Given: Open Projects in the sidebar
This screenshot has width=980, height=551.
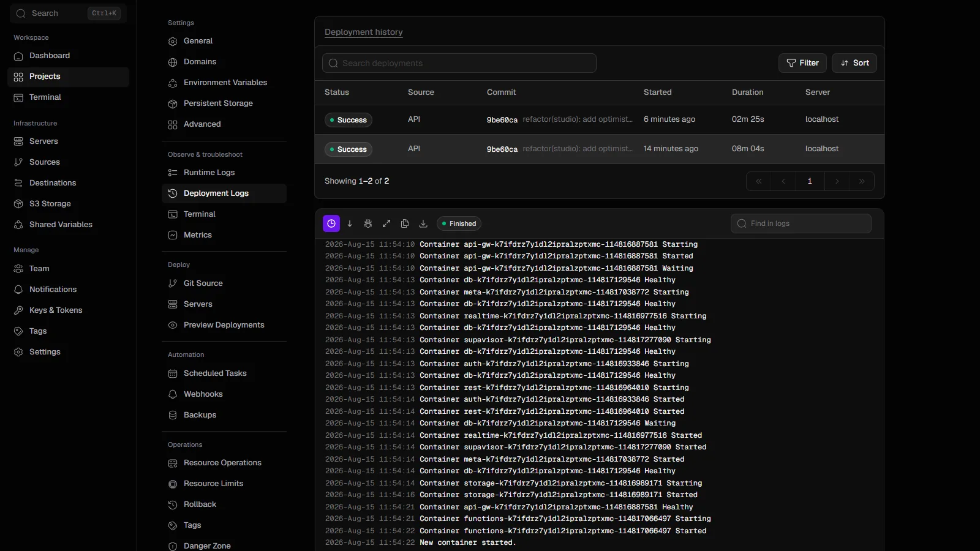Looking at the screenshot, I should tap(68, 77).
